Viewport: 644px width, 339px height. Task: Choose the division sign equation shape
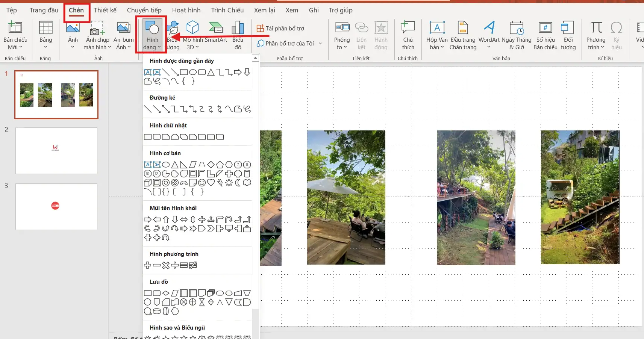coord(175,265)
